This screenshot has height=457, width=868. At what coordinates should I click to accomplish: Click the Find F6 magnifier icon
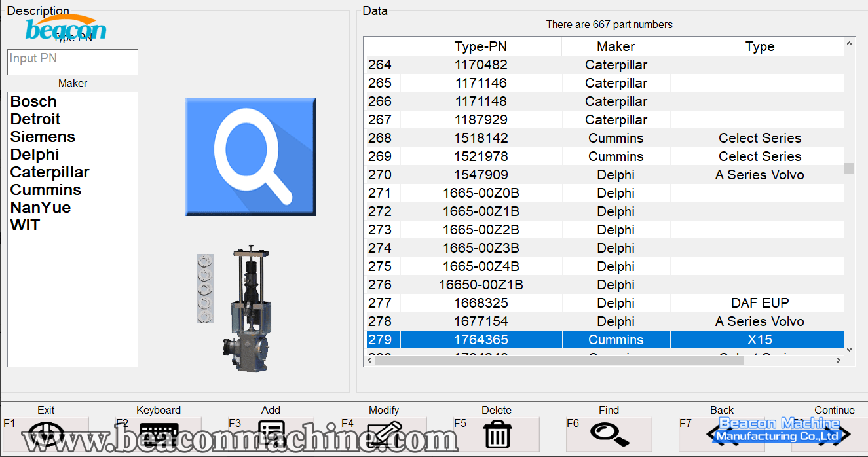coord(609,434)
